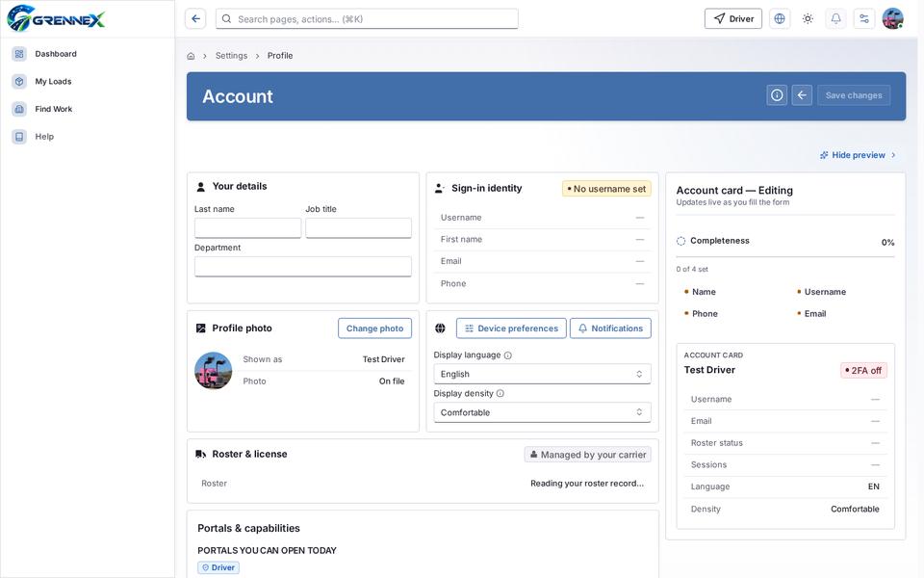
Task: Click the Grennex logo
Action: tap(56, 18)
